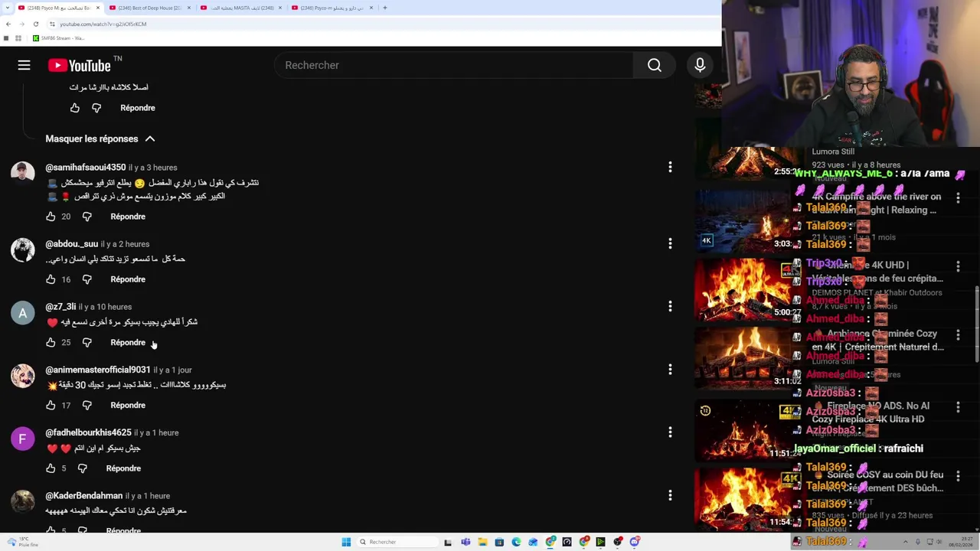This screenshot has width=980, height=551.
Task: Close the Best of Deep House tab
Action: (188, 8)
